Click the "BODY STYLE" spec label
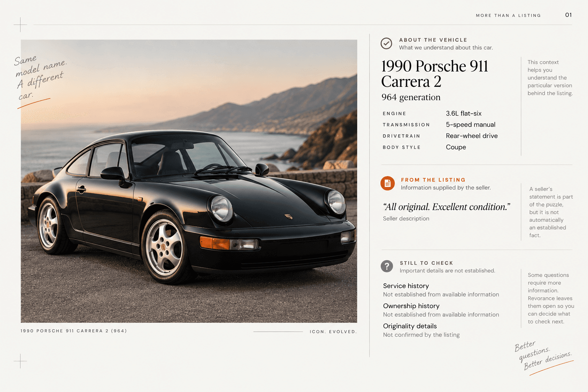 tap(402, 147)
